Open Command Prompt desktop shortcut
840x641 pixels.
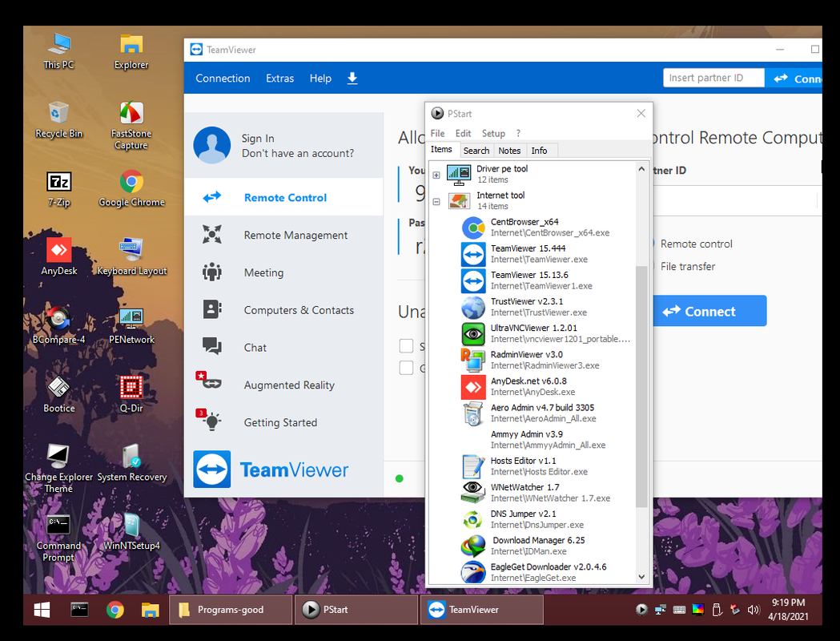click(59, 538)
